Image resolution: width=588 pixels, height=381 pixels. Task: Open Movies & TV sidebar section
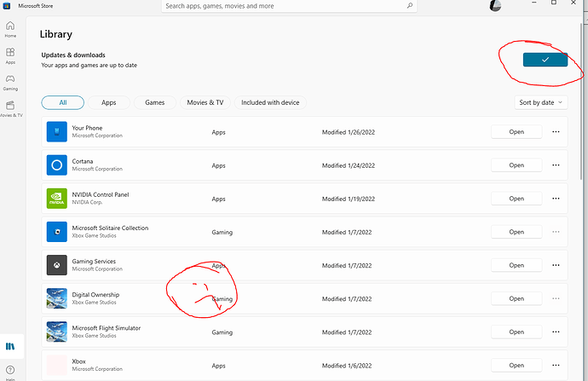(10, 107)
